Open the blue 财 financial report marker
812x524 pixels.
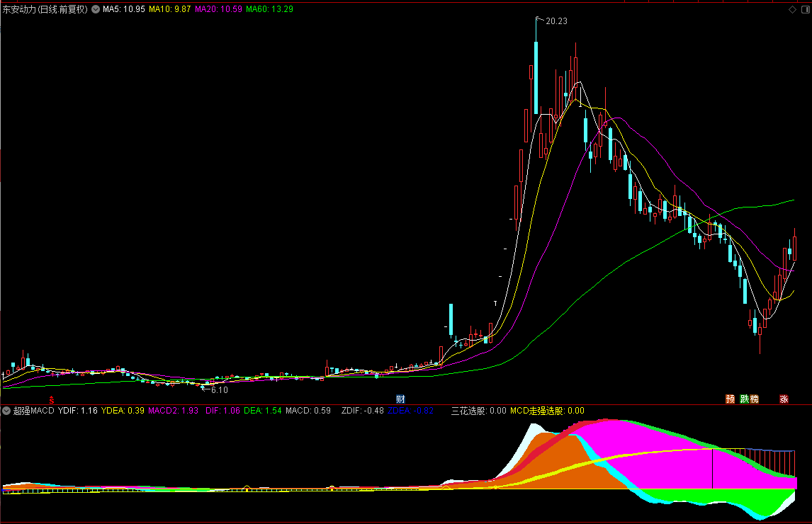coord(400,399)
